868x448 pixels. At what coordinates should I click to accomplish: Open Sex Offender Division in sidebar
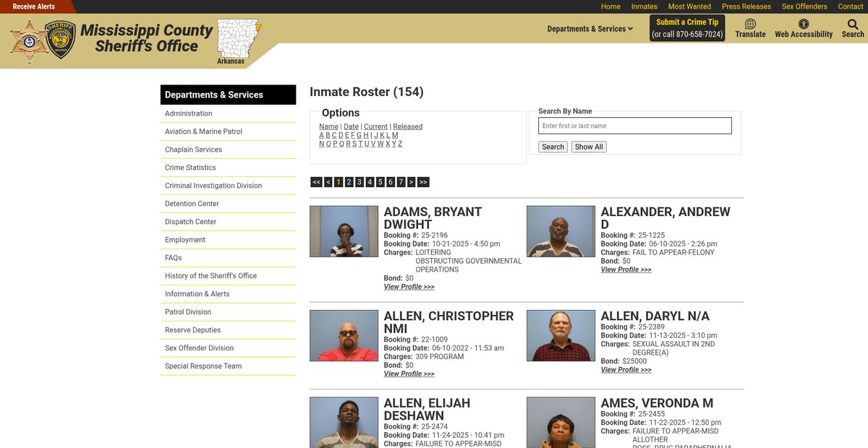[228, 348]
